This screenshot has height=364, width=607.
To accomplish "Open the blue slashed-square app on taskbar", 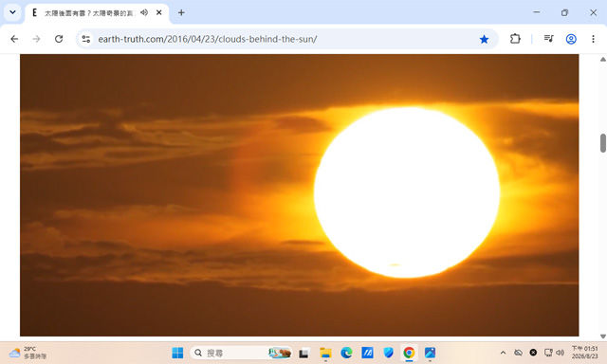I will pyautogui.click(x=367, y=353).
